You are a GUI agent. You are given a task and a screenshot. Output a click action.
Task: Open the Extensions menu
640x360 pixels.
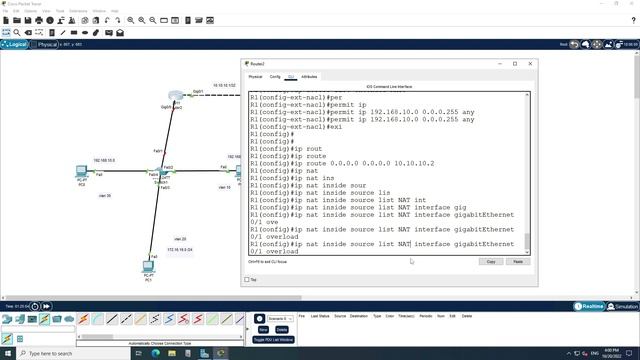click(78, 11)
